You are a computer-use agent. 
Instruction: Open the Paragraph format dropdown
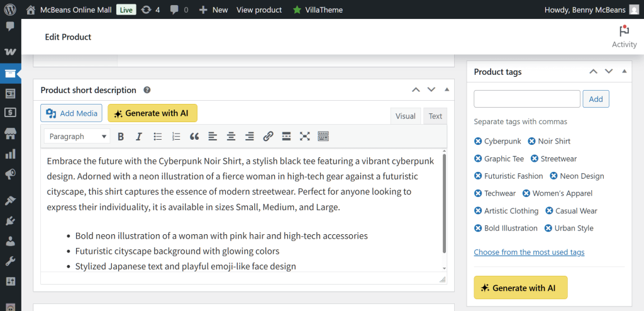[77, 136]
